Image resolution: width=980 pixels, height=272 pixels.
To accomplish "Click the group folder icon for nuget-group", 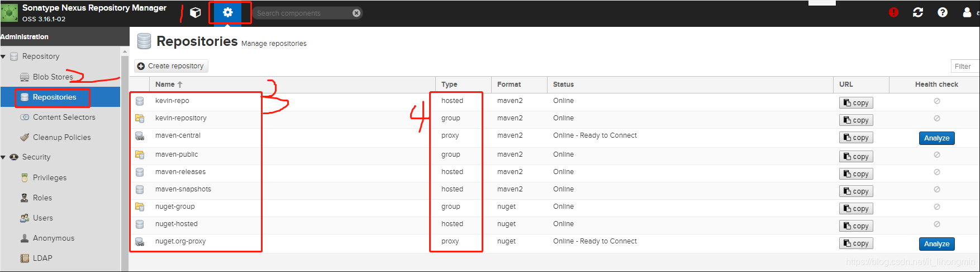I will pyautogui.click(x=140, y=207).
